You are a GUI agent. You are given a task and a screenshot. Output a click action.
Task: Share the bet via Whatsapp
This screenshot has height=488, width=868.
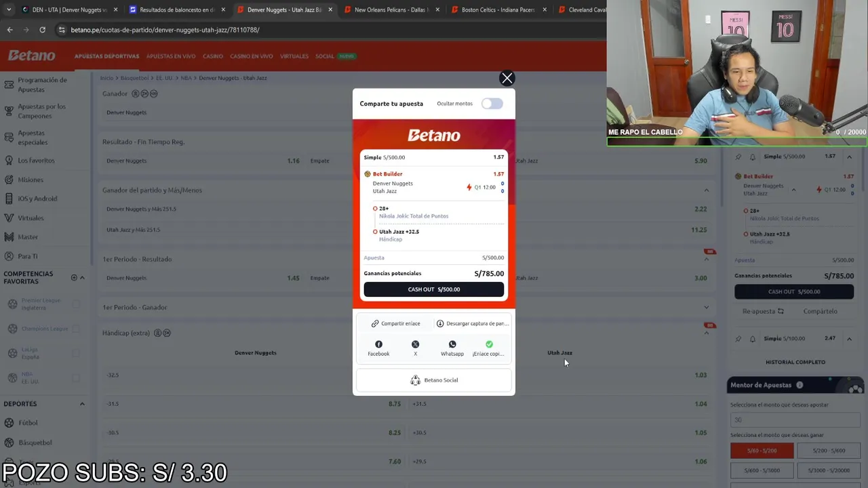tap(452, 348)
